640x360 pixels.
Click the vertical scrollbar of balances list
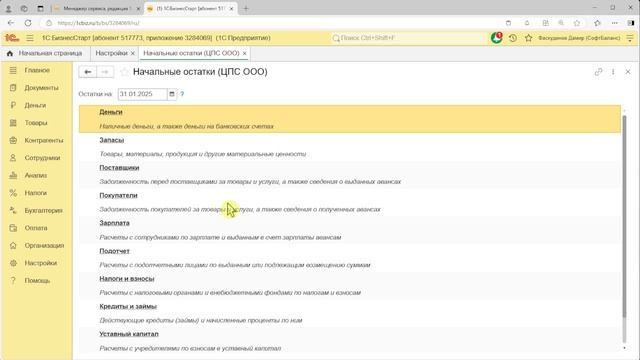[624, 216]
